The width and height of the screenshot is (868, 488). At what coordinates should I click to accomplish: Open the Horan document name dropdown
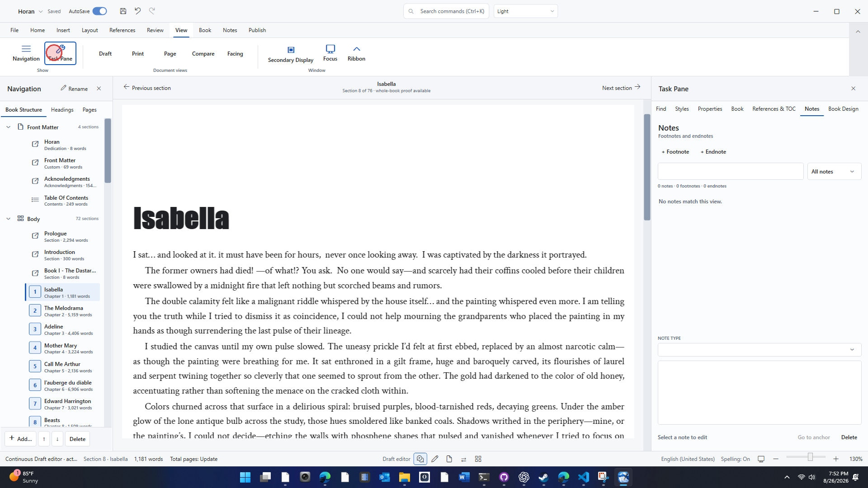[30, 11]
